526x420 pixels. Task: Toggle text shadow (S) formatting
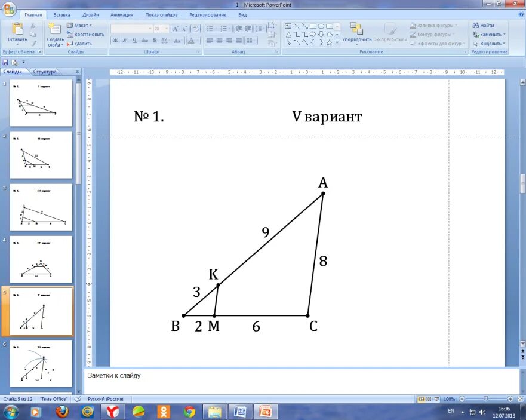coord(154,41)
